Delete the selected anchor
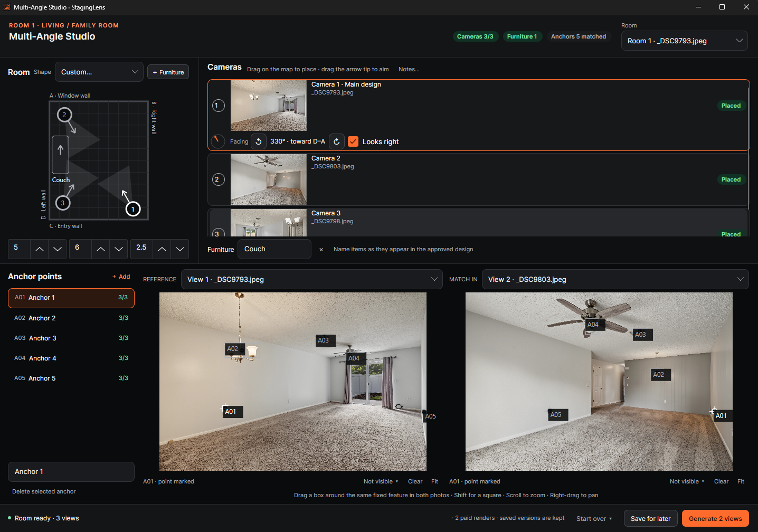The image size is (758, 532). (44, 491)
